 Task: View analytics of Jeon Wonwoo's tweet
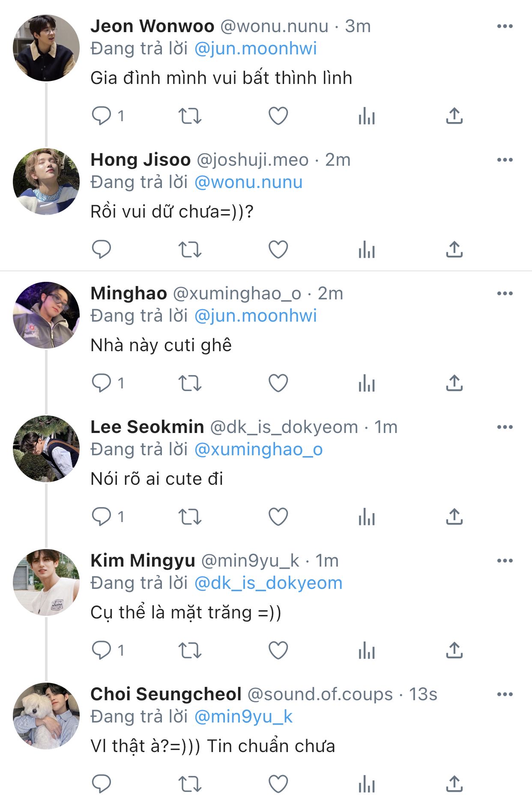367,116
